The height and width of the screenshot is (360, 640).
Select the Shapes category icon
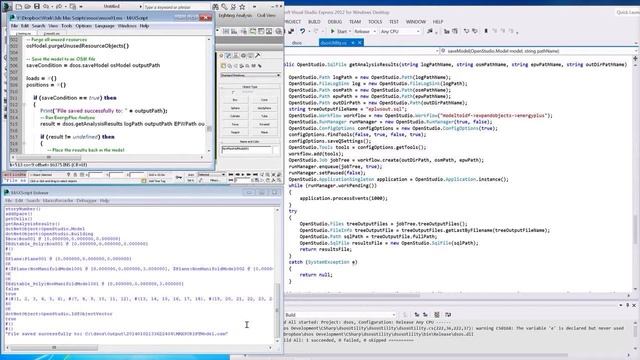[229, 66]
